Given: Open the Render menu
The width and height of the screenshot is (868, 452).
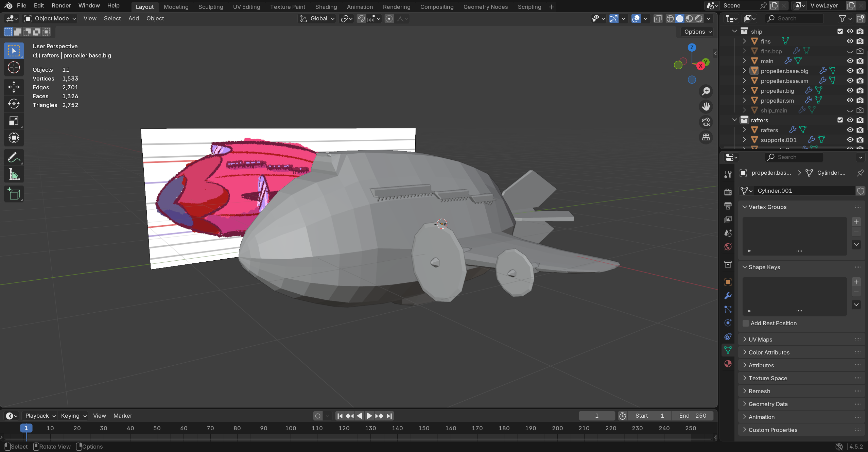Looking at the screenshot, I should click(61, 5).
